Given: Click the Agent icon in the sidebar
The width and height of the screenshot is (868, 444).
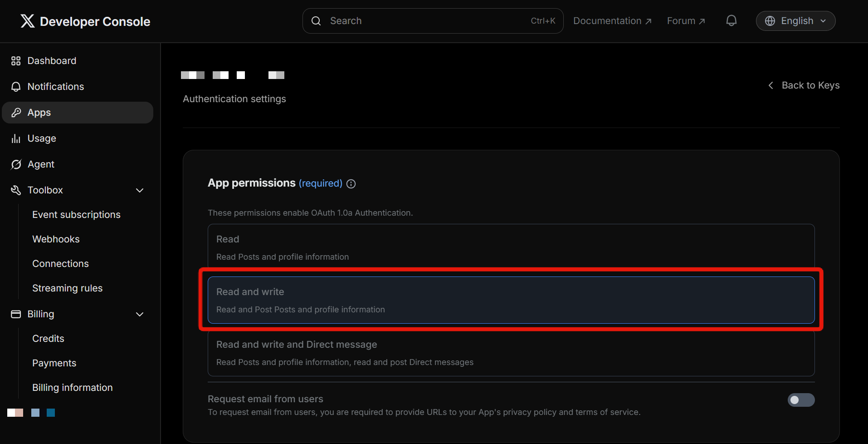Looking at the screenshot, I should point(16,164).
